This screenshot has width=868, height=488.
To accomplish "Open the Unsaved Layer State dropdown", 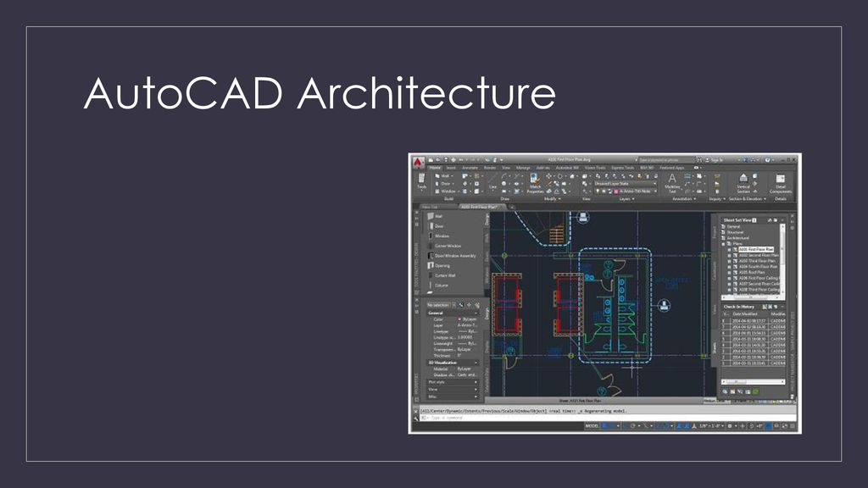I will tap(626, 184).
